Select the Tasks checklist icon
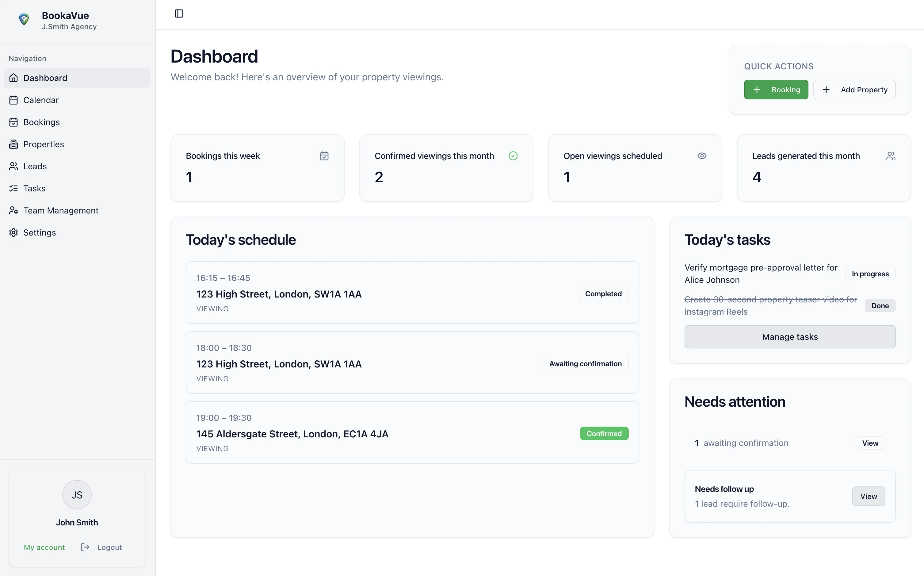This screenshot has height=576, width=924. [13, 188]
